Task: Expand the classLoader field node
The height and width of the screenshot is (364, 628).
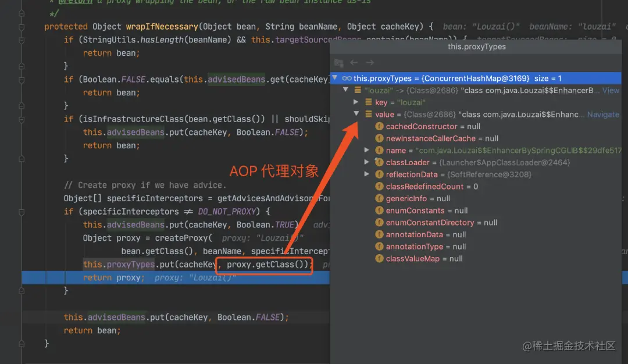Action: click(x=366, y=162)
